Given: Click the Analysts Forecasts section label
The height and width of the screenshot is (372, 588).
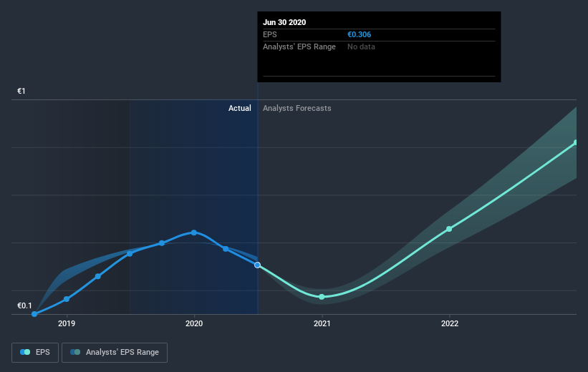Looking at the screenshot, I should (297, 108).
